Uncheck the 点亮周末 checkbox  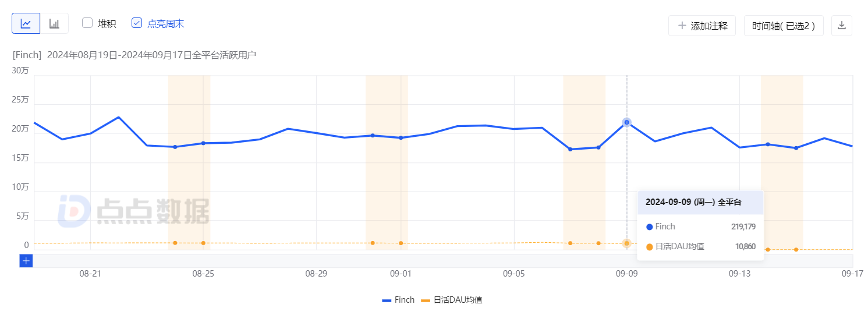tap(137, 23)
